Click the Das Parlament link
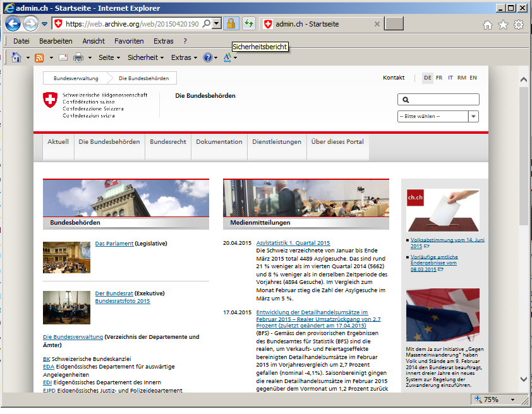The height and width of the screenshot is (414, 532). point(114,243)
